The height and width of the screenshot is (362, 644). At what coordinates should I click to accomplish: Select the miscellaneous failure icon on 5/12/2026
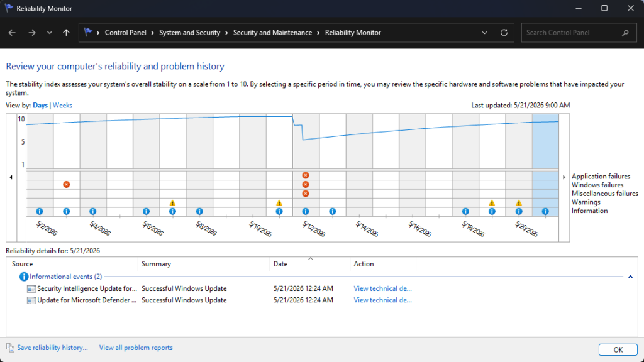point(306,194)
